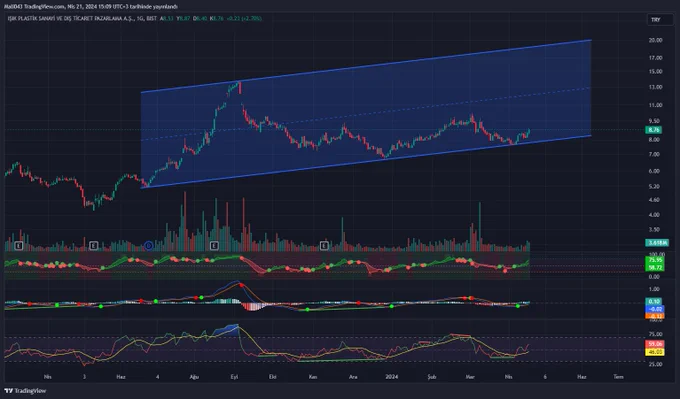Click the Eki label on time axis
The height and width of the screenshot is (399, 680).
pos(273,376)
